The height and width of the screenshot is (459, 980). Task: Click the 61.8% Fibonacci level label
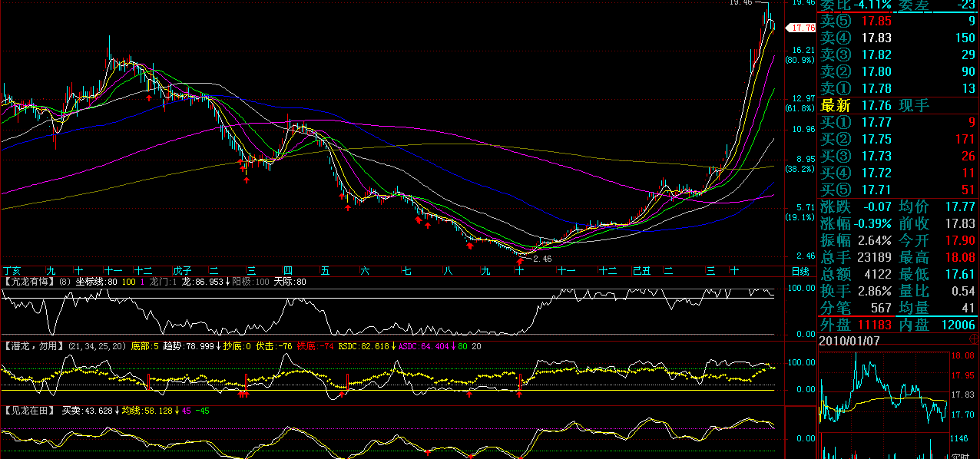tap(799, 109)
